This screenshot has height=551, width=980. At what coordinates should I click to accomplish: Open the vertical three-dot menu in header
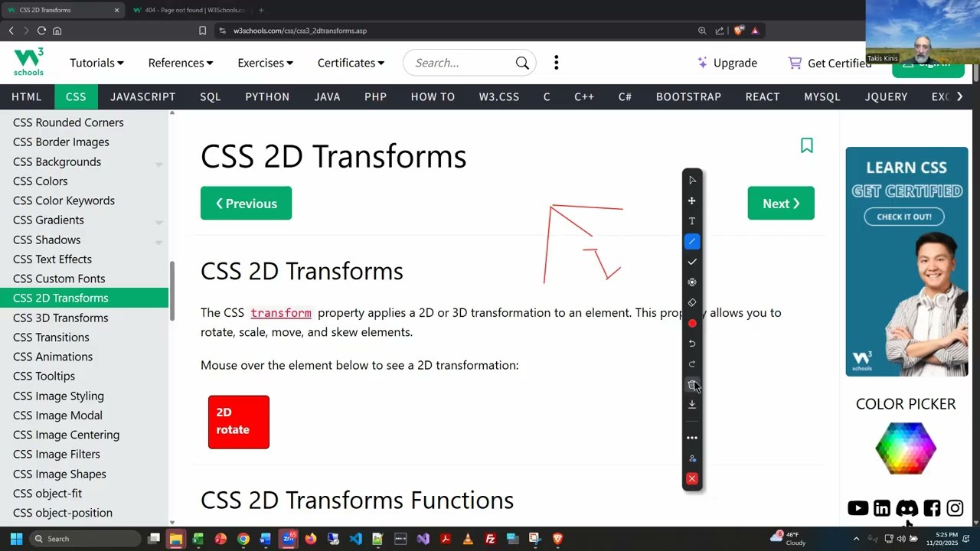coord(557,63)
